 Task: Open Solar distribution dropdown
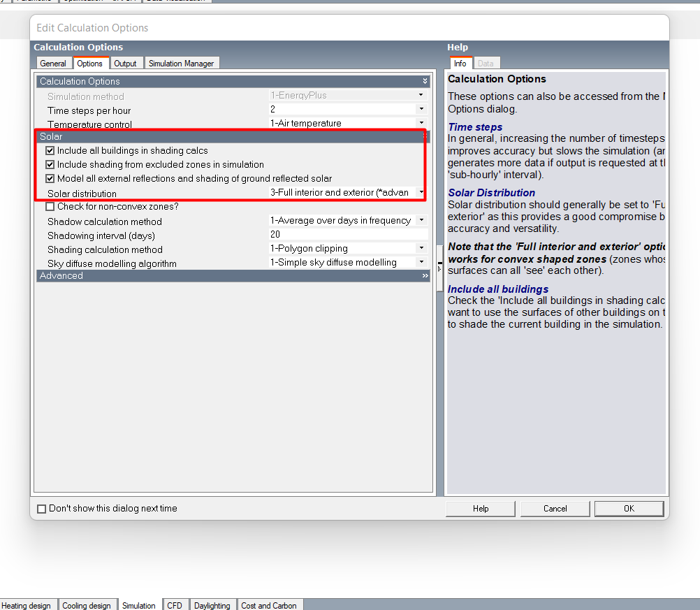point(421,192)
